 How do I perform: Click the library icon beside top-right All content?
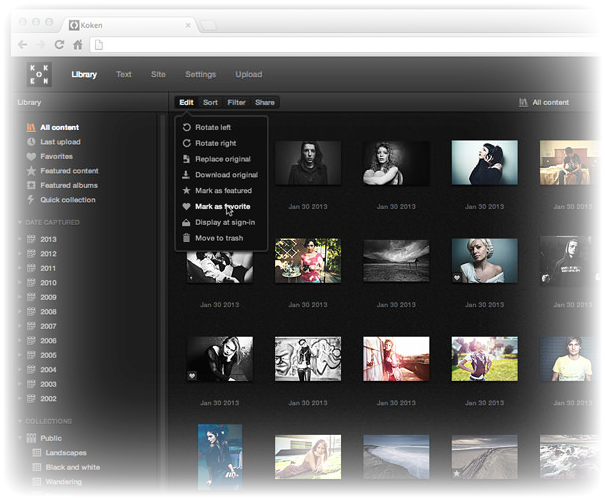click(523, 102)
